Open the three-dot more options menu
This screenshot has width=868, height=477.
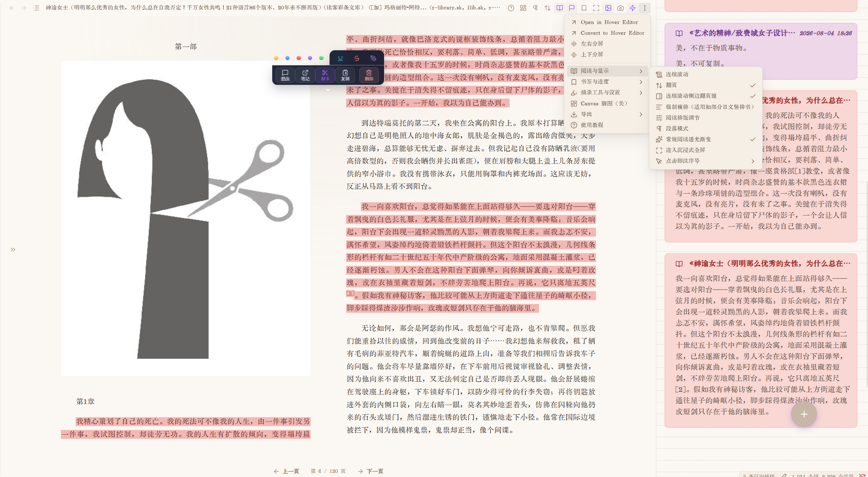[x=645, y=8]
